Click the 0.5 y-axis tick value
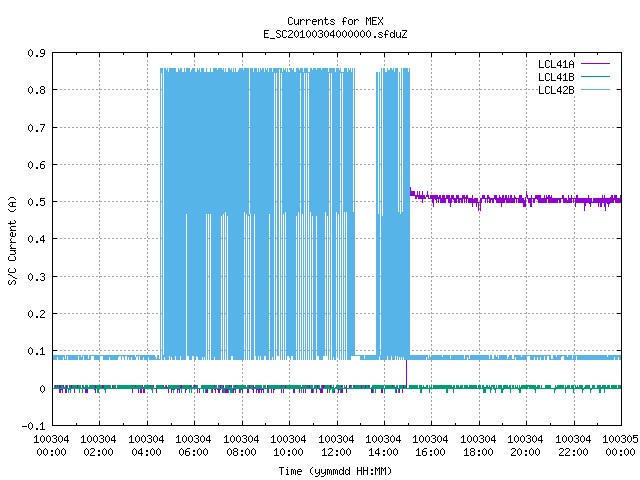 point(36,202)
